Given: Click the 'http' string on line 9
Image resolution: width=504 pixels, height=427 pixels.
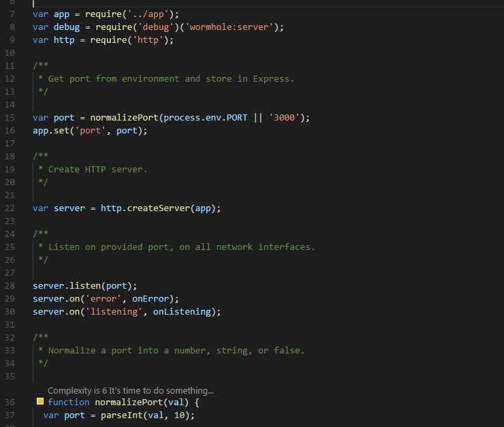Looking at the screenshot, I should (x=148, y=40).
